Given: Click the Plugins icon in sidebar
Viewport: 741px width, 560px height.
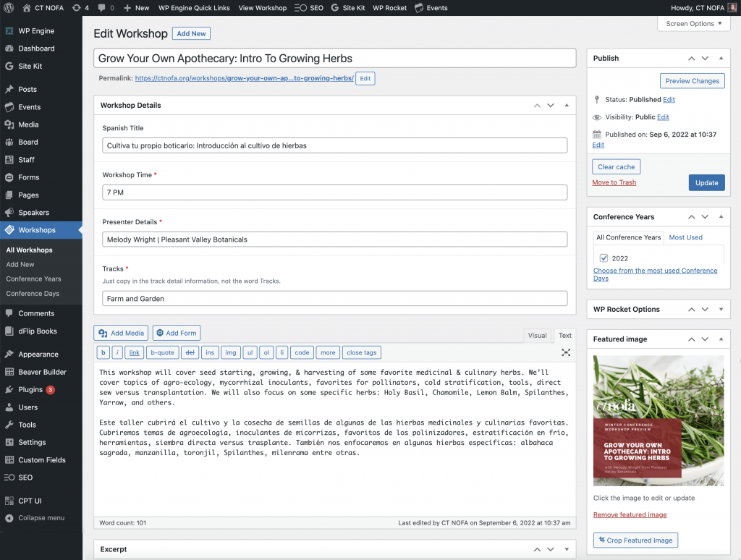Looking at the screenshot, I should [9, 390].
